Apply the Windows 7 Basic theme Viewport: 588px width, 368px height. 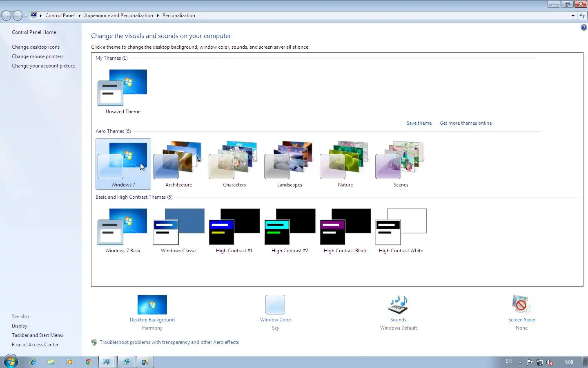tap(123, 230)
